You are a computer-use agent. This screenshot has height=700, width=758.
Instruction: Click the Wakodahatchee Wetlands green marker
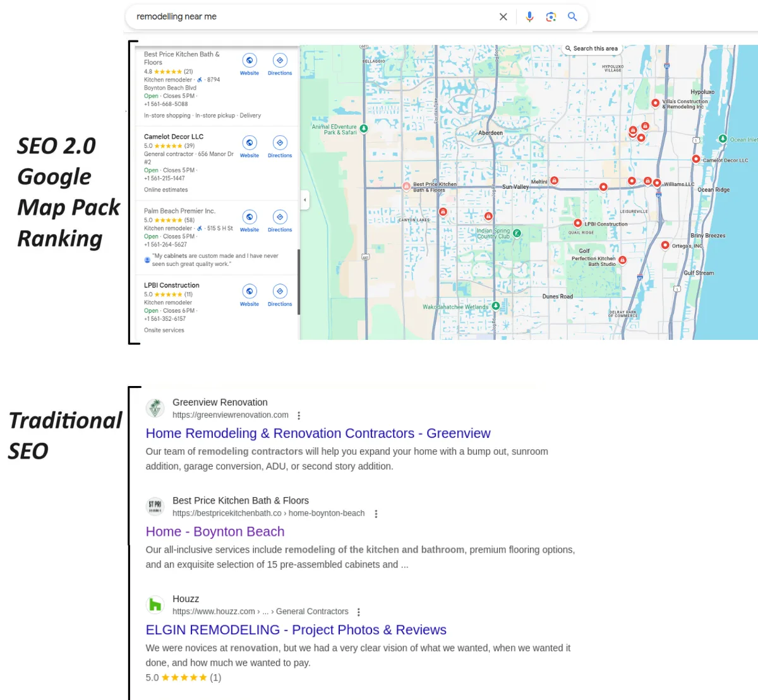[x=496, y=306]
